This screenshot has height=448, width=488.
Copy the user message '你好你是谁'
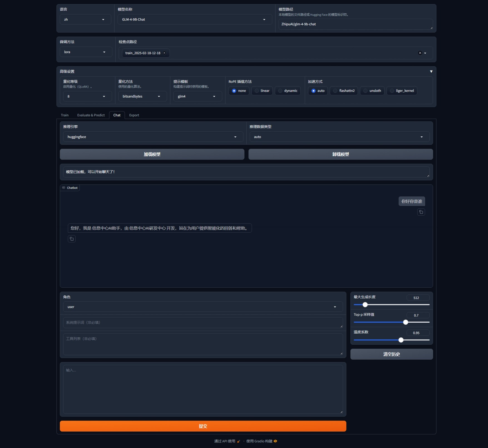[x=421, y=212]
